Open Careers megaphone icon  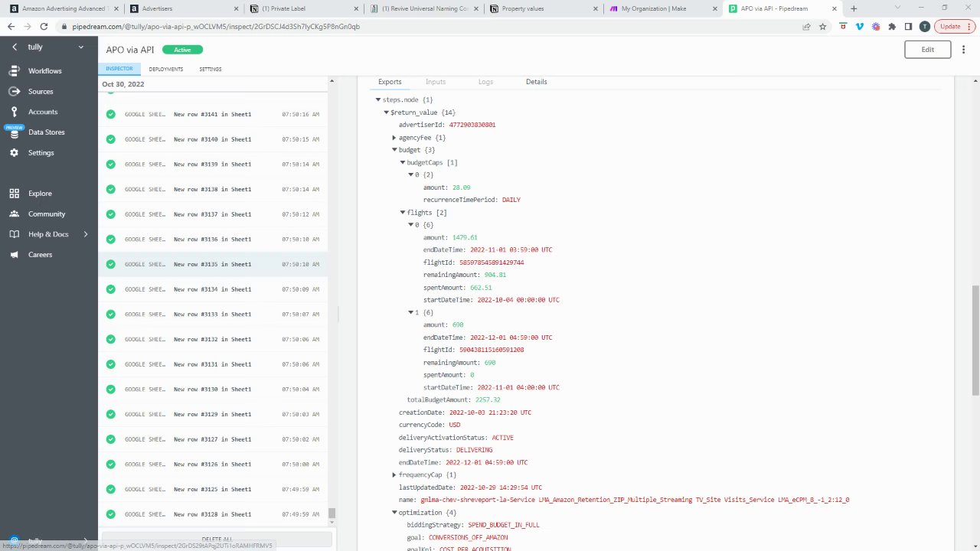14,254
